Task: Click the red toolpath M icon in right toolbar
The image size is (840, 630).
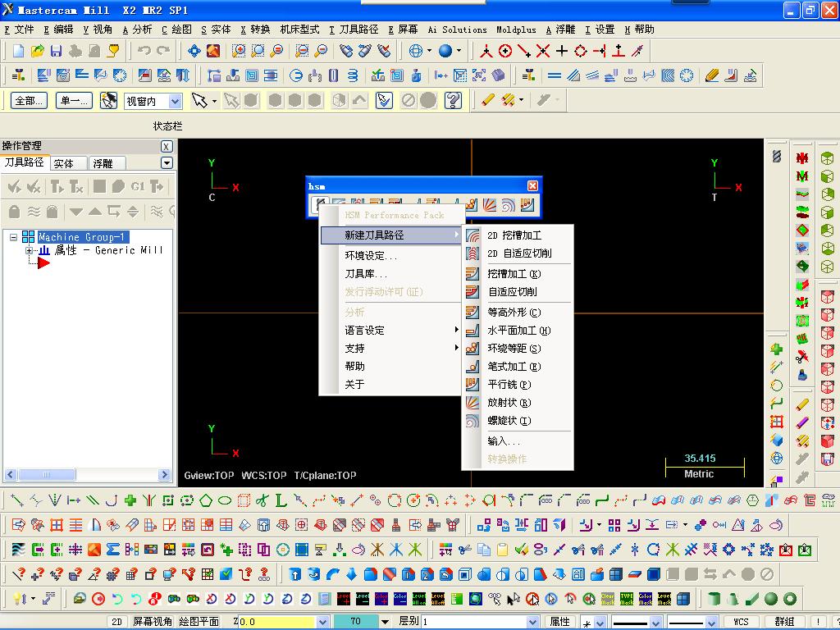Action: [802, 158]
